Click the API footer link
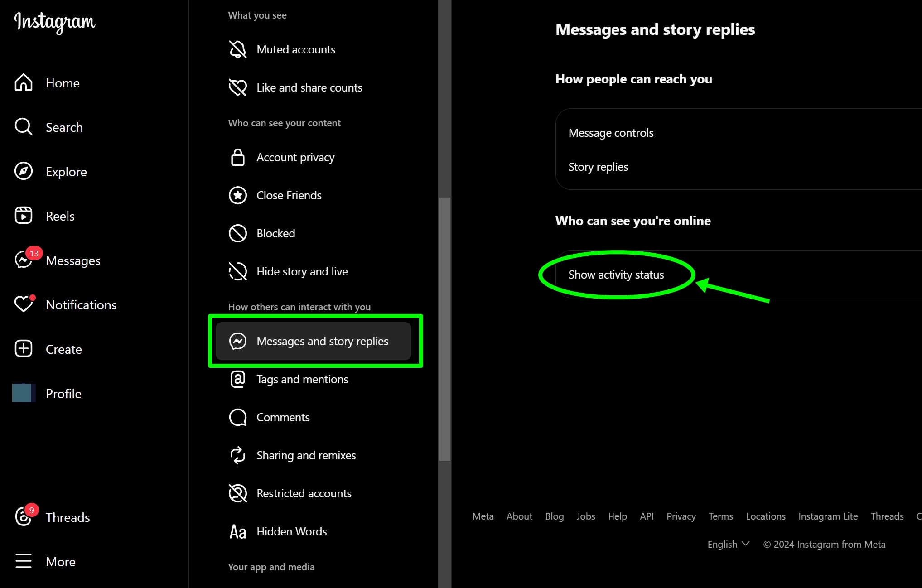This screenshot has width=922, height=588. pos(647,516)
